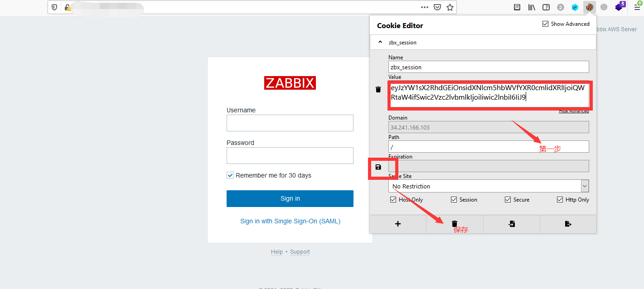This screenshot has height=289, width=644.
Task: Delete all cookies with bottom trash button
Action: point(455,224)
